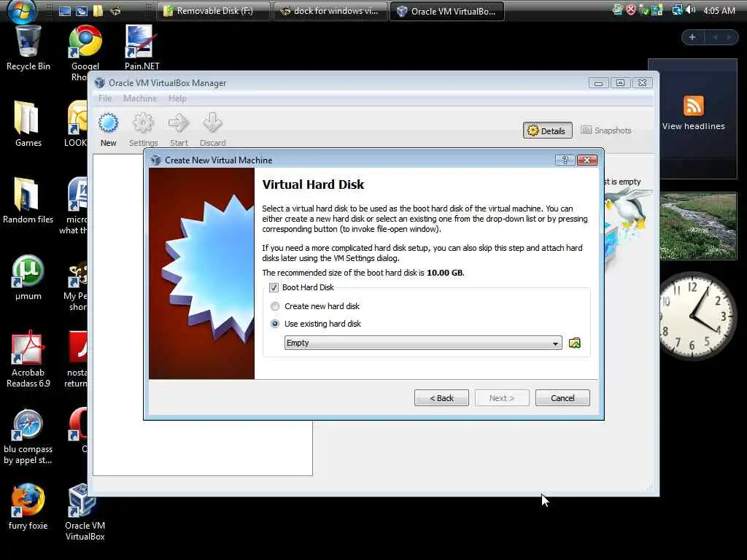The height and width of the screenshot is (560, 747).
Task: Click the Snapshots button
Action: [606, 131]
